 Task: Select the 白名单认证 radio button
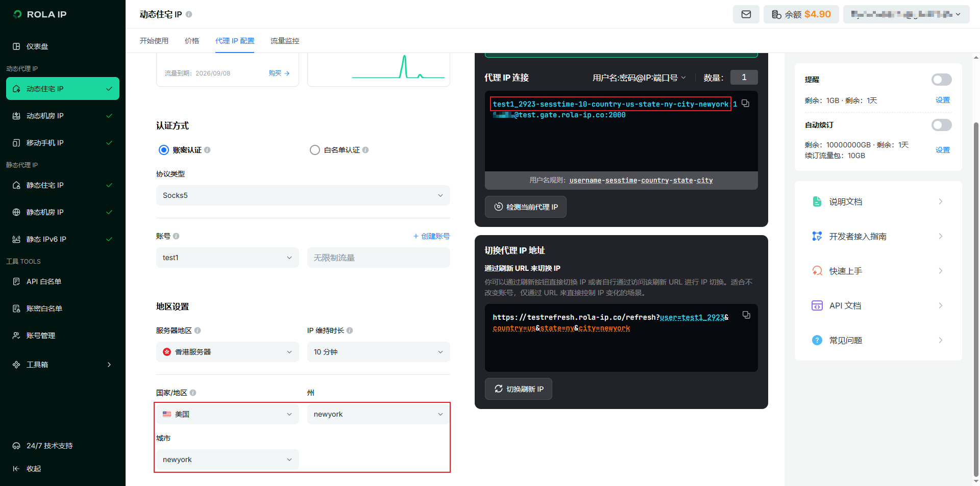pyautogui.click(x=315, y=150)
